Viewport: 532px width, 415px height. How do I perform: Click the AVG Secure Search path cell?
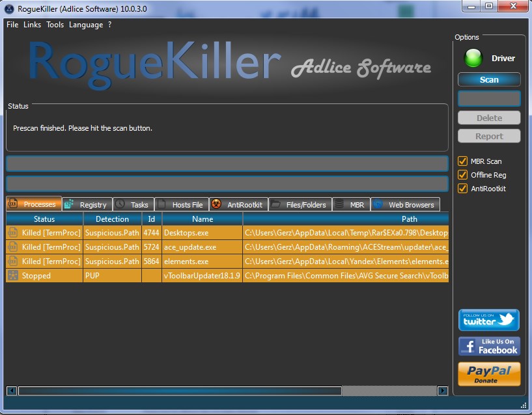point(346,275)
